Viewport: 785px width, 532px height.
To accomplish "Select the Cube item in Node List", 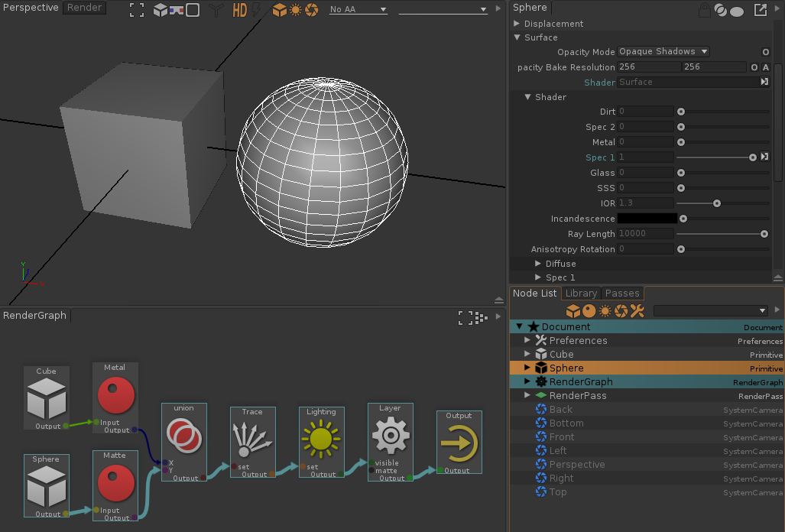I will (x=561, y=355).
